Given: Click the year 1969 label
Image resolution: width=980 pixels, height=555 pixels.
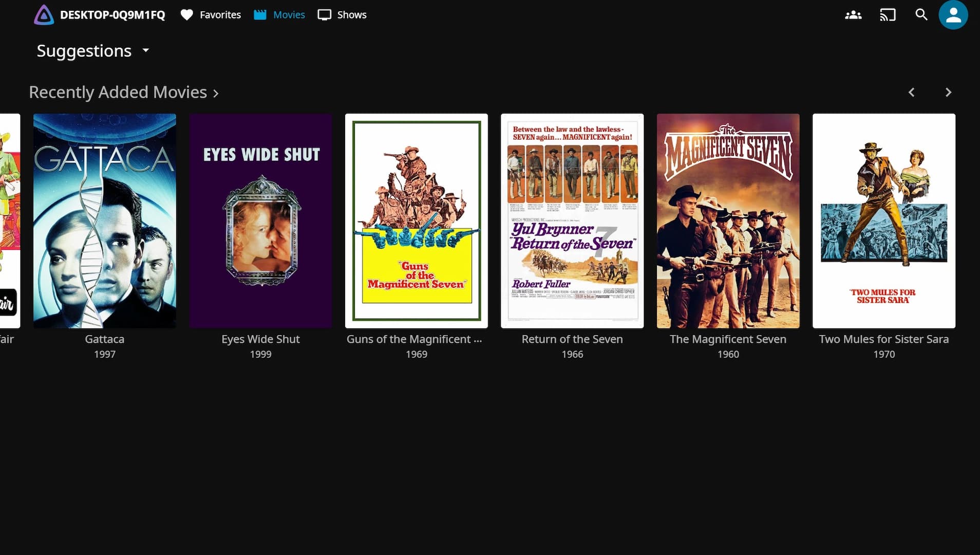Looking at the screenshot, I should pyautogui.click(x=417, y=354).
